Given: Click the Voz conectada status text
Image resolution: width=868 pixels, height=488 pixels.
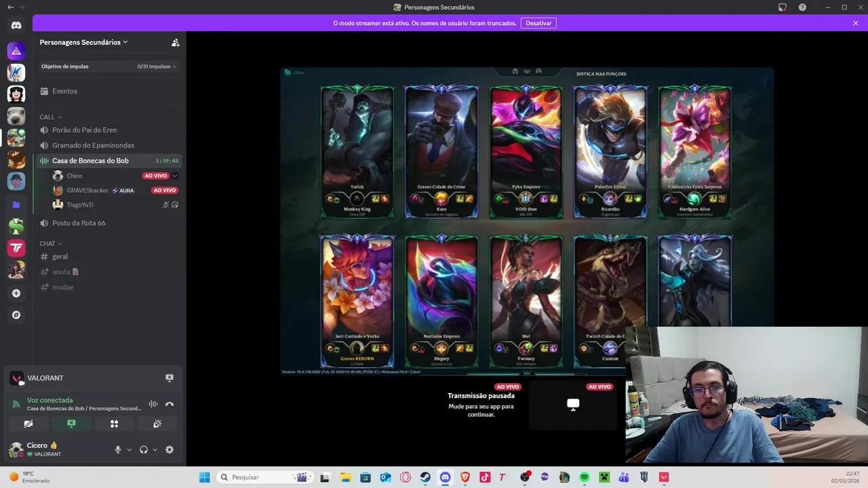Looking at the screenshot, I should (x=50, y=400).
